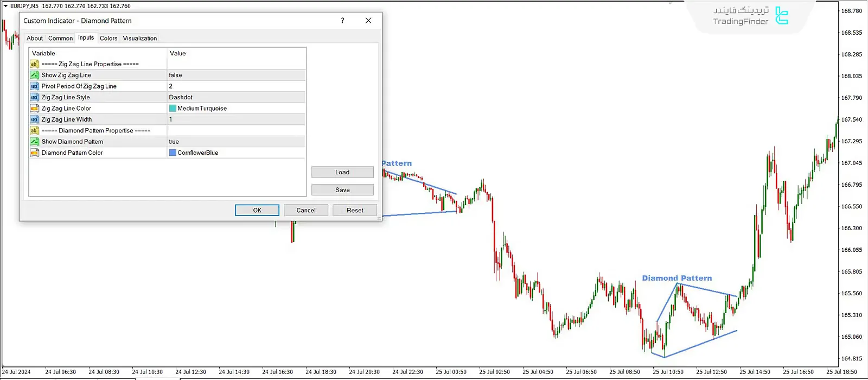
Task: Click the Diamond Pattern Color row icon
Action: click(34, 153)
